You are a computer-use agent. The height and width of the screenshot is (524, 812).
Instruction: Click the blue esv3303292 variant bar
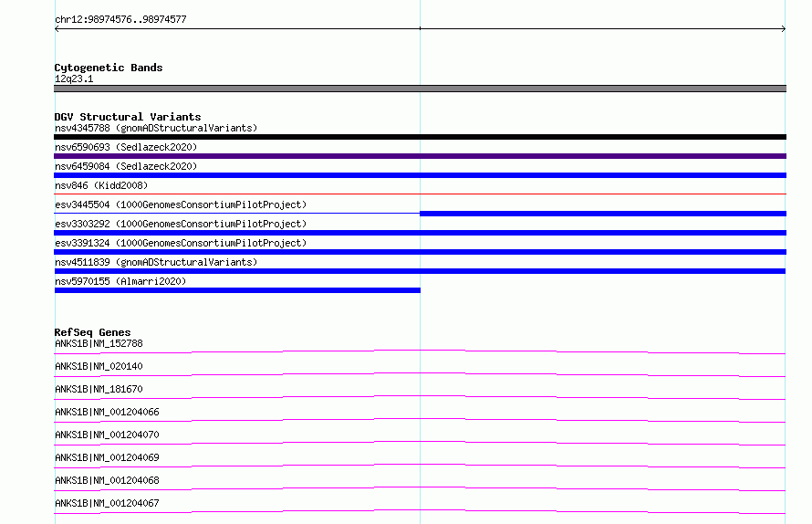(420, 233)
